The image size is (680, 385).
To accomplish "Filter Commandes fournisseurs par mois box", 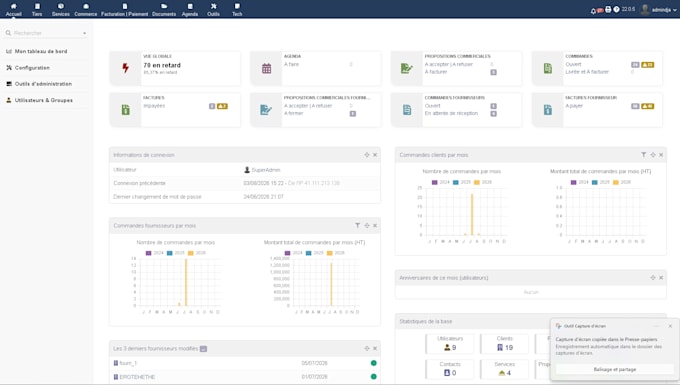I will coord(357,225).
